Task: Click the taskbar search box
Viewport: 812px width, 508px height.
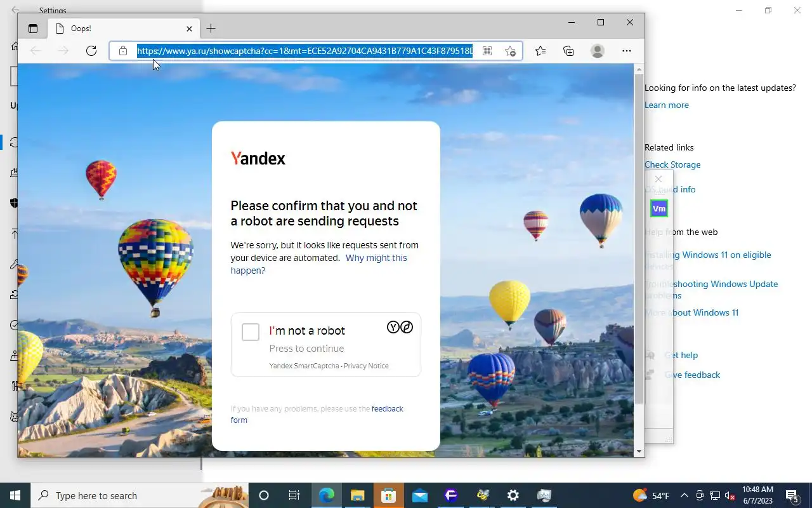Action: pos(140,495)
